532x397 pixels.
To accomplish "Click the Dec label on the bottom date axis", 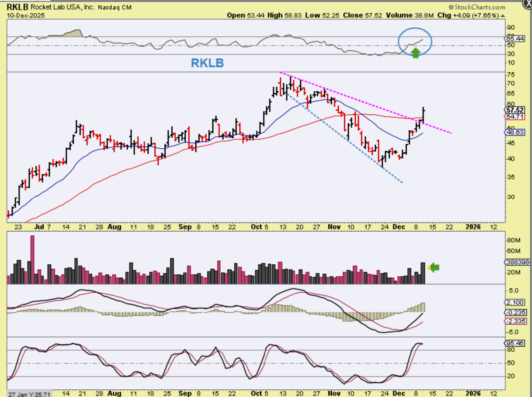I will 399,393.
